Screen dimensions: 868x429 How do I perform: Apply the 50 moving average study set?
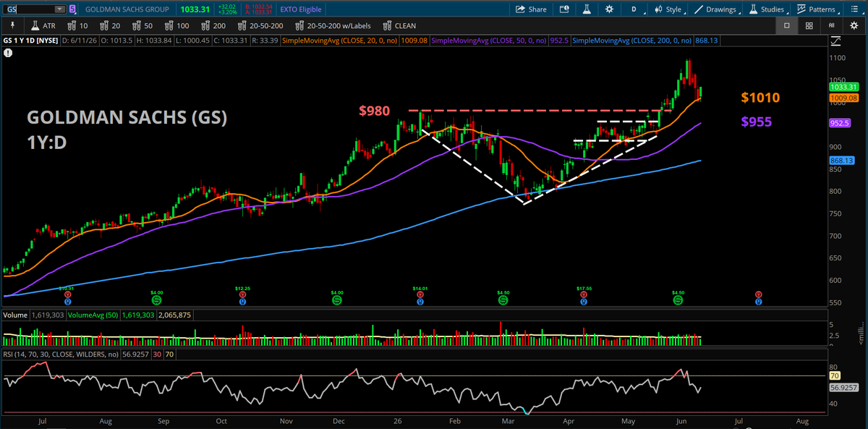(x=143, y=25)
